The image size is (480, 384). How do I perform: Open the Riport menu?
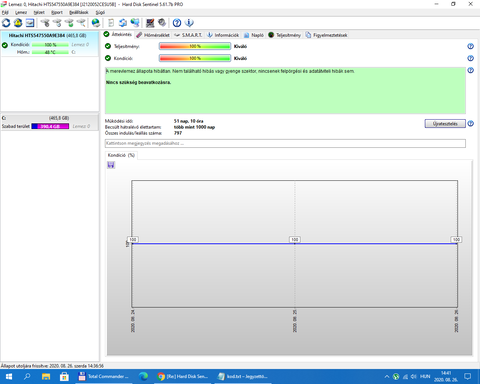click(57, 12)
